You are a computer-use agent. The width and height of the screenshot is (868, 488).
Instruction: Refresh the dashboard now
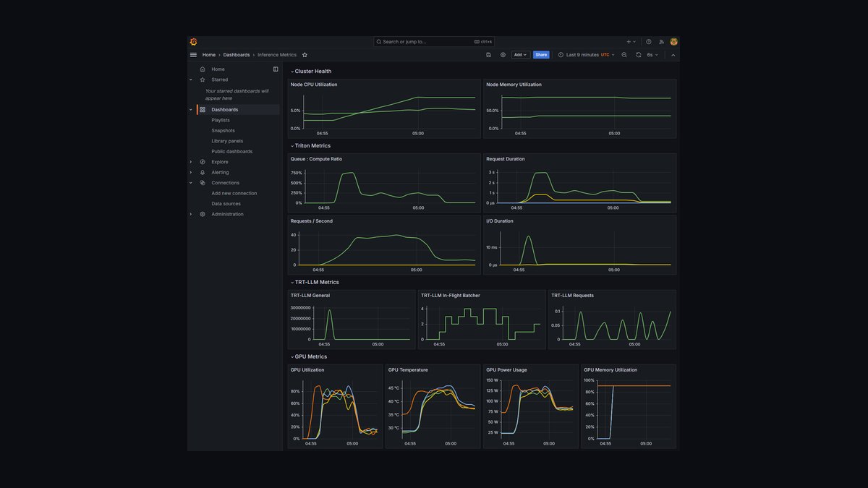(639, 55)
